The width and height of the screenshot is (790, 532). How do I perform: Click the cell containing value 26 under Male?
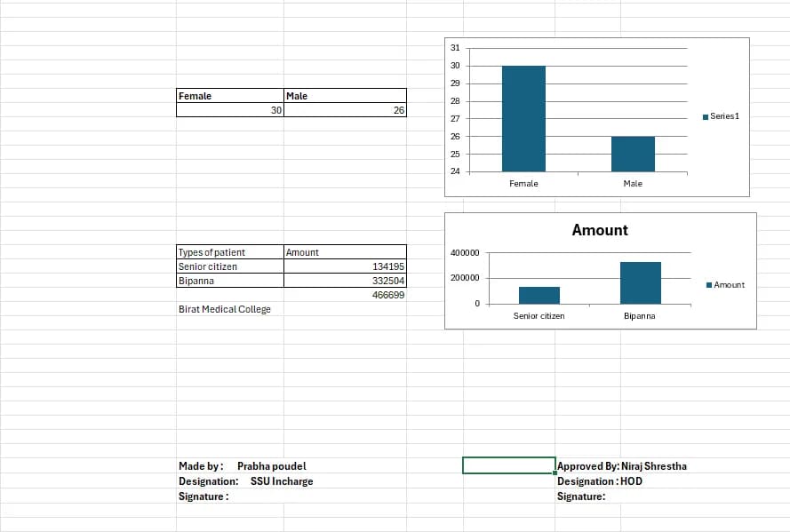click(345, 110)
